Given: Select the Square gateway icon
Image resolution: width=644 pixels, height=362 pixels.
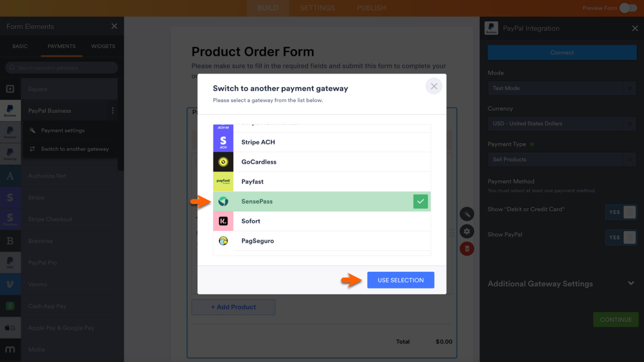Looking at the screenshot, I should [10, 89].
